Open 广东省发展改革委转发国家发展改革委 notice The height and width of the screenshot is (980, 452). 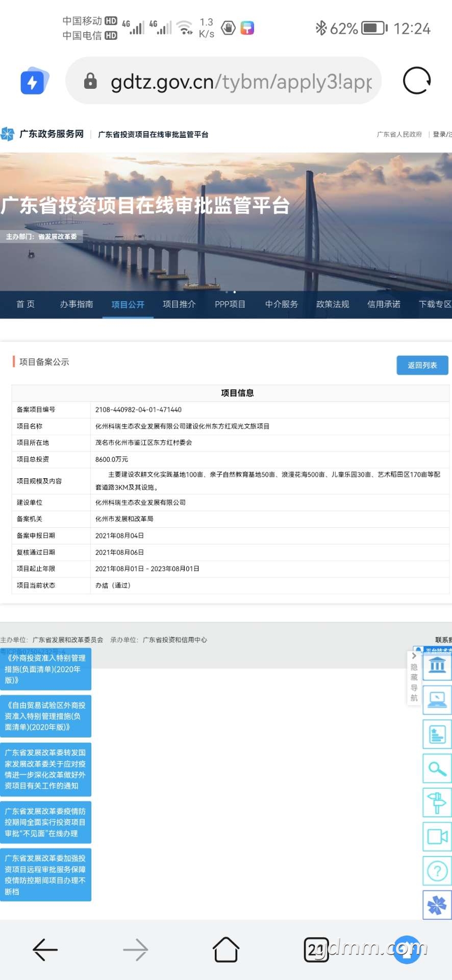(45, 769)
